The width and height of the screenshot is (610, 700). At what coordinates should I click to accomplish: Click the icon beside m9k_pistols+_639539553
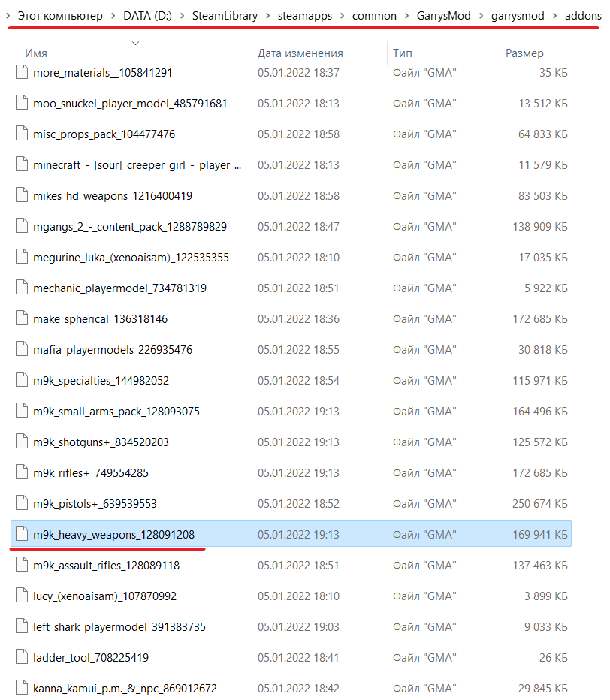[21, 504]
